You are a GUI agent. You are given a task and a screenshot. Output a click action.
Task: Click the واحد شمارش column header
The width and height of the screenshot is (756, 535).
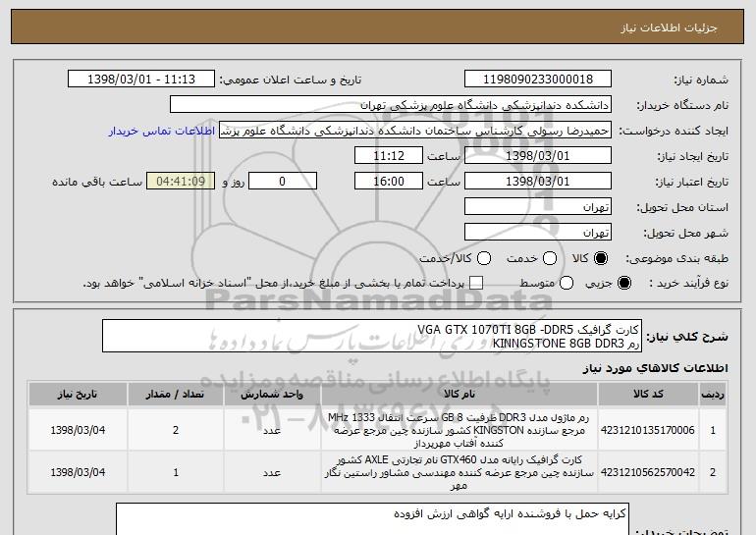[272, 395]
